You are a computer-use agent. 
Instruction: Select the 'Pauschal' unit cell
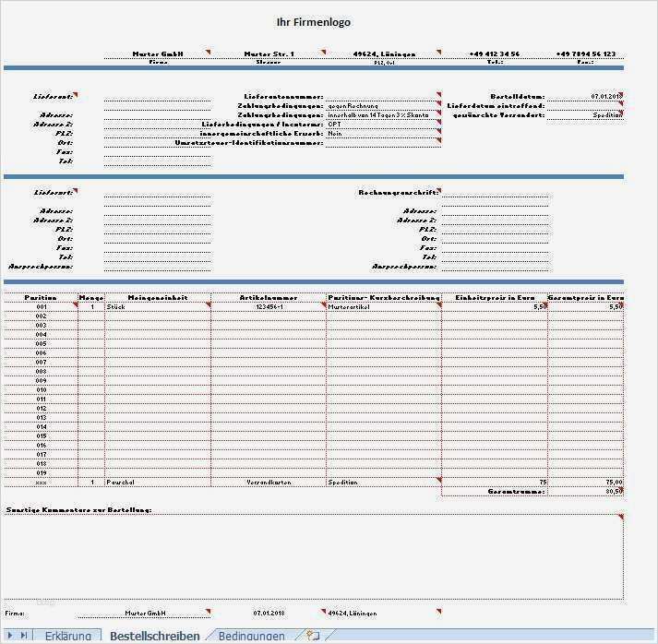(x=158, y=482)
